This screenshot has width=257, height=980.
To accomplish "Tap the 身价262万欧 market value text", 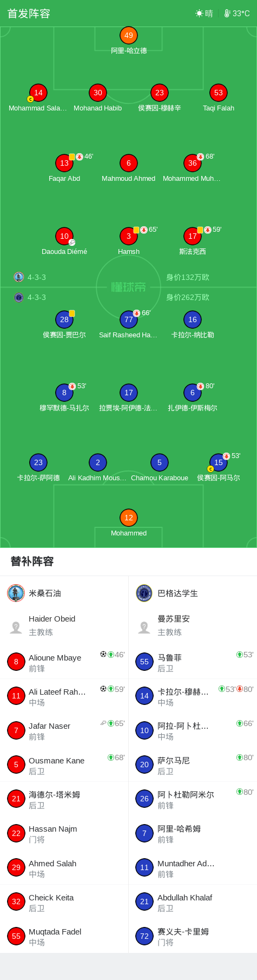I will (x=188, y=297).
